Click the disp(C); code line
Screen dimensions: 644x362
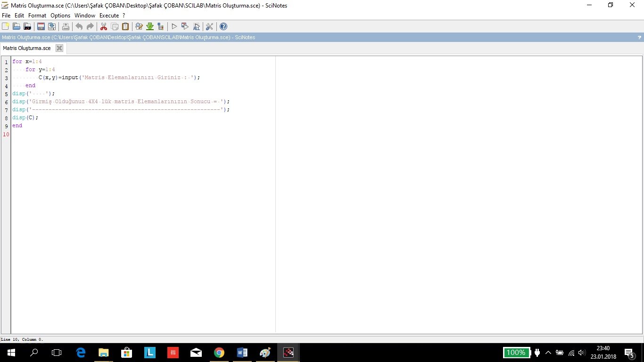pyautogui.click(x=25, y=118)
